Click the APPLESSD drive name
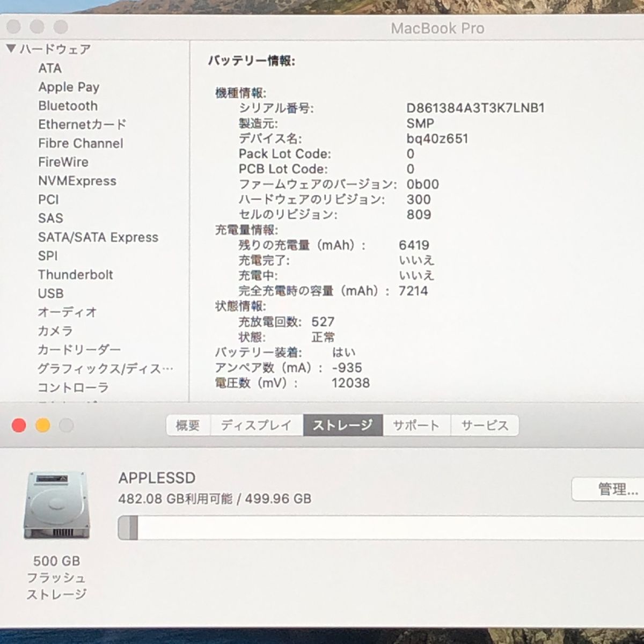This screenshot has height=644, width=644. coord(157,478)
